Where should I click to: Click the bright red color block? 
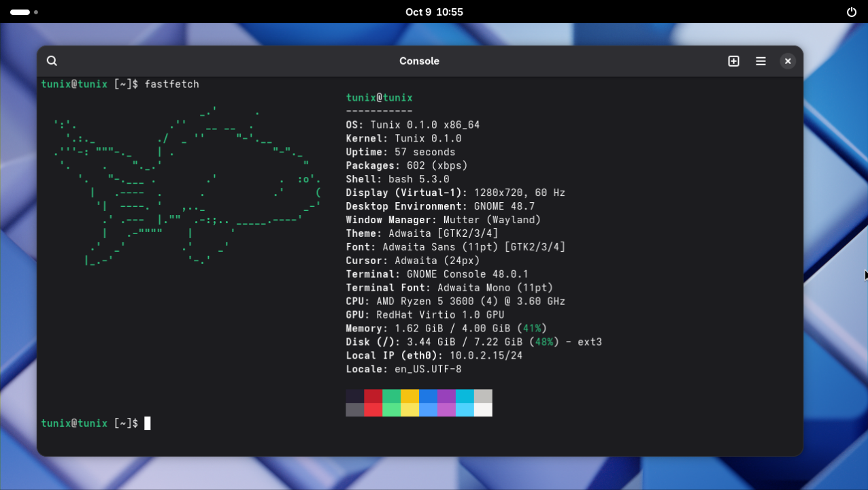coord(373,410)
